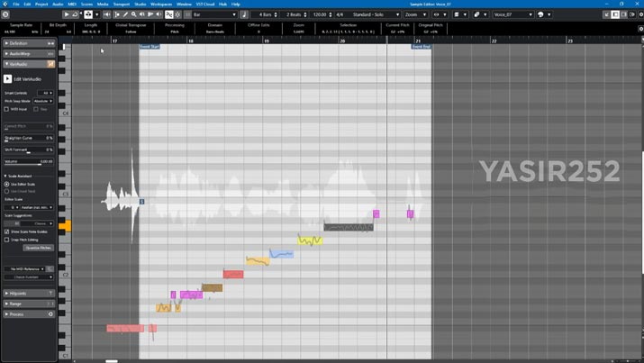Open the Workspaces menu
This screenshot has height=363, width=644.
(x=161, y=5)
